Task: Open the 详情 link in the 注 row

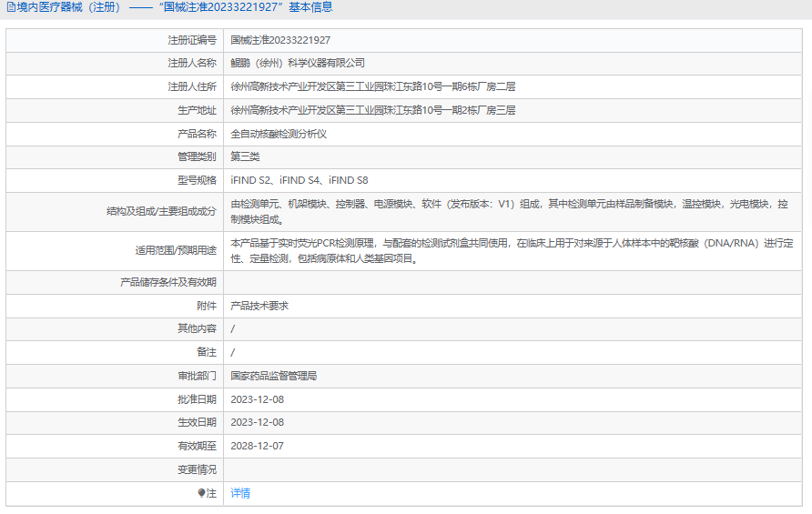Action: tap(240, 493)
